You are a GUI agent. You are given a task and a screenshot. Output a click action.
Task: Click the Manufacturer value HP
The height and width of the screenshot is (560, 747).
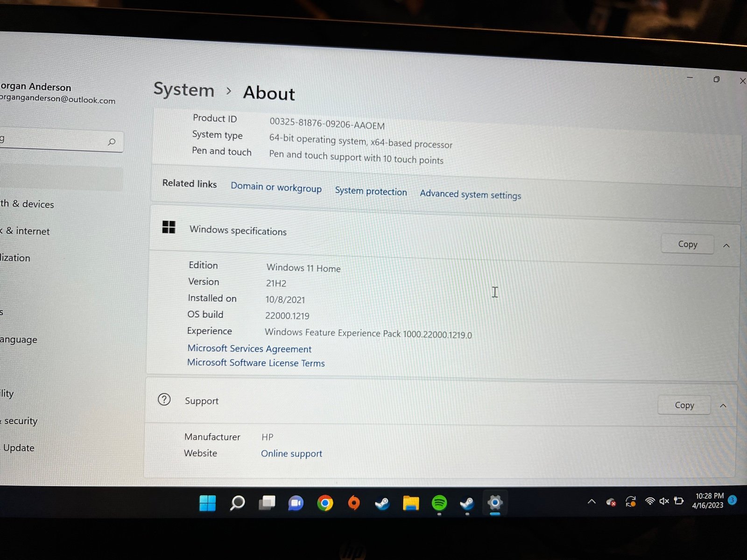[268, 437]
